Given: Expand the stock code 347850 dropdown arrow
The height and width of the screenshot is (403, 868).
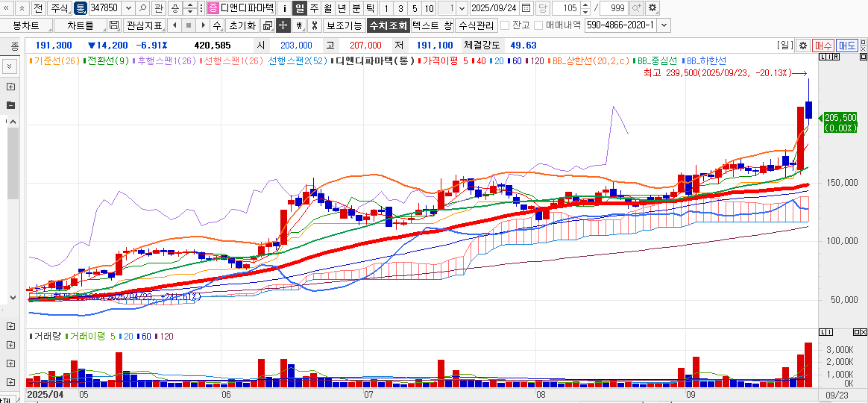Looking at the screenshot, I should 128,8.
